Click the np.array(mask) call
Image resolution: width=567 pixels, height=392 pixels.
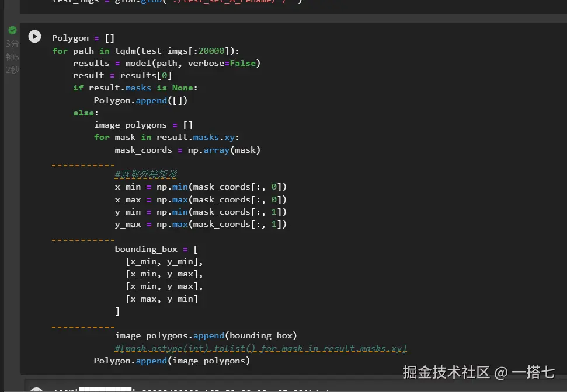click(223, 149)
